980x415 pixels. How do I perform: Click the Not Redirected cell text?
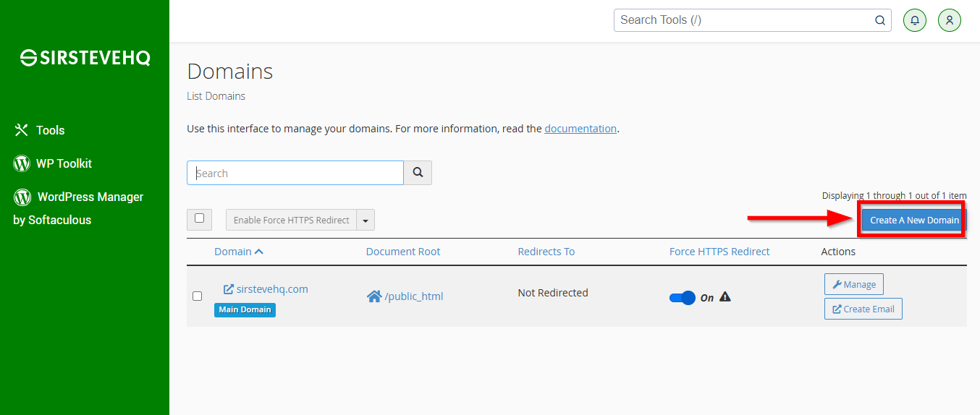[x=553, y=293]
